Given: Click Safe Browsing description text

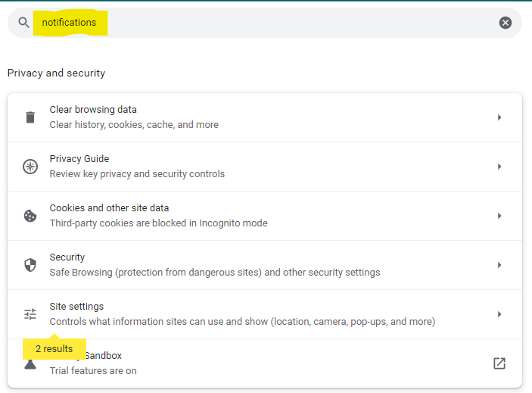Looking at the screenshot, I should (215, 272).
